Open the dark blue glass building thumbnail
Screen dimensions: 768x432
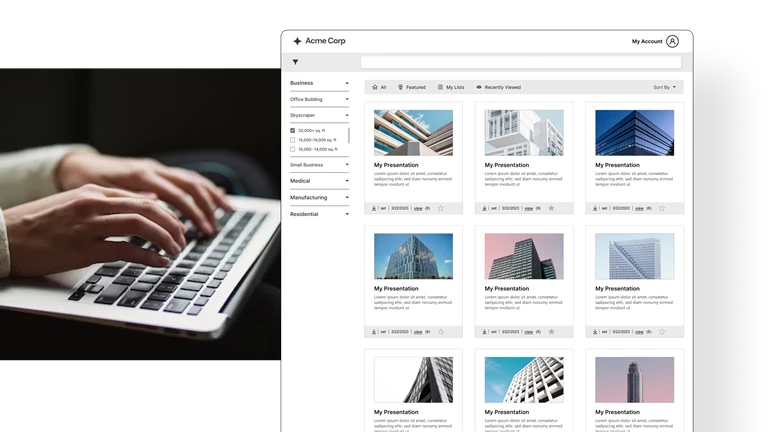coord(635,133)
